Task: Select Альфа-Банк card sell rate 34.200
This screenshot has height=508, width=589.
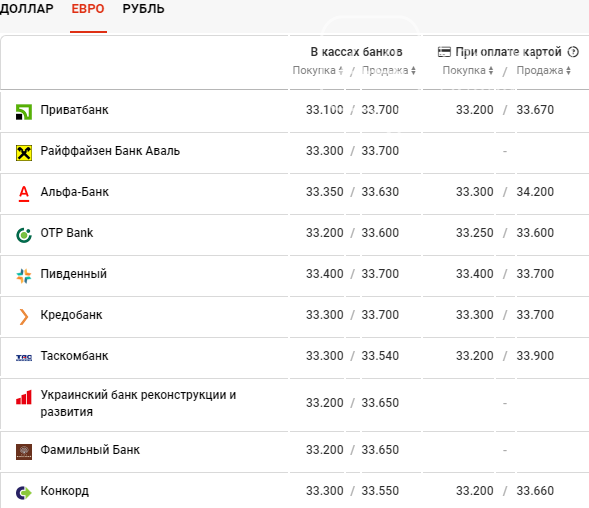Action: click(x=535, y=192)
